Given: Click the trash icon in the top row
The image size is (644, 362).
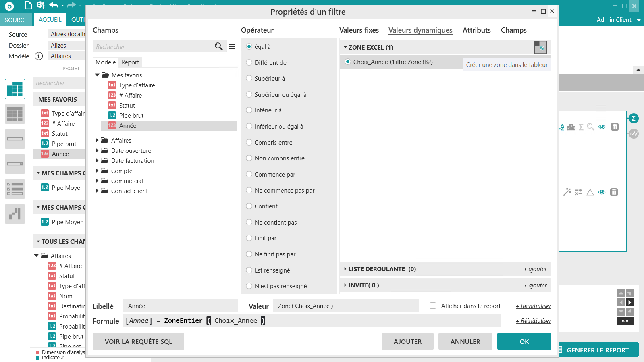Looking at the screenshot, I should (615, 127).
